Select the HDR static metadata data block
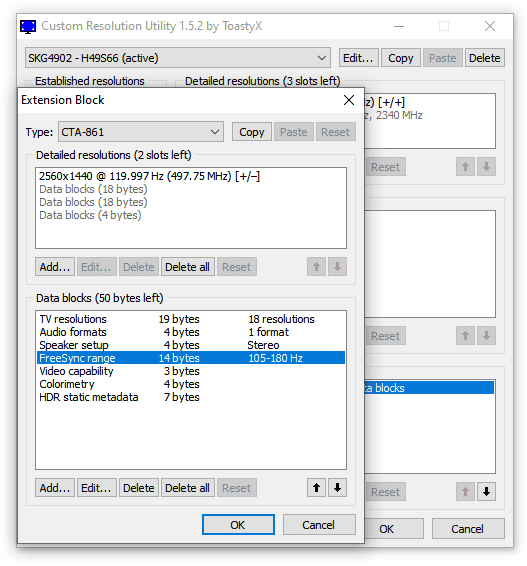Viewport: 527px width, 566px height. point(191,397)
